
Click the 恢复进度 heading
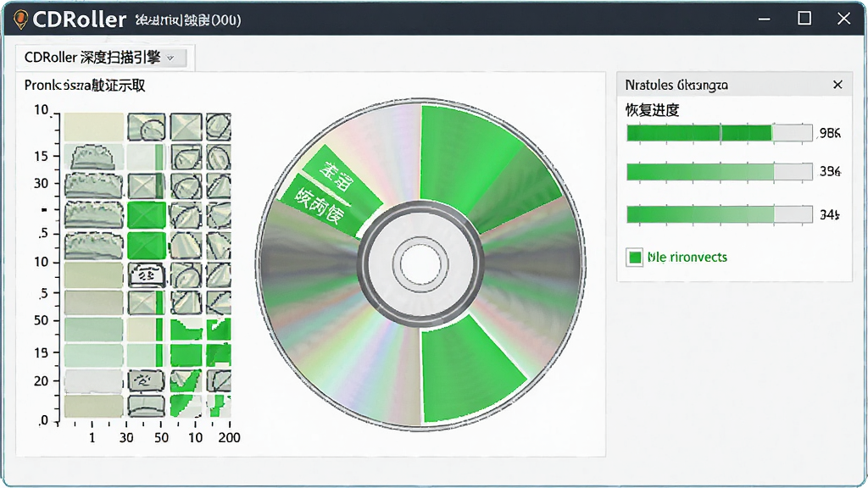tap(652, 110)
